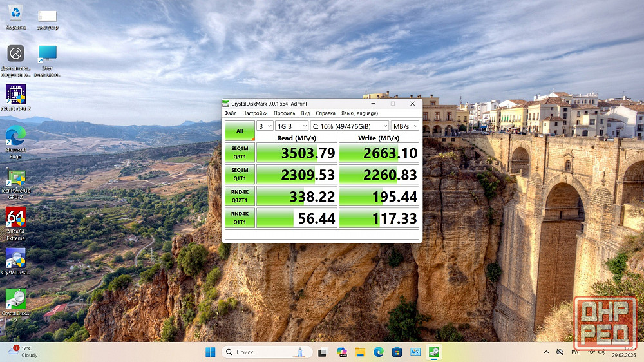Click the Windows Start button
The height and width of the screenshot is (362, 644).
[x=210, y=352]
